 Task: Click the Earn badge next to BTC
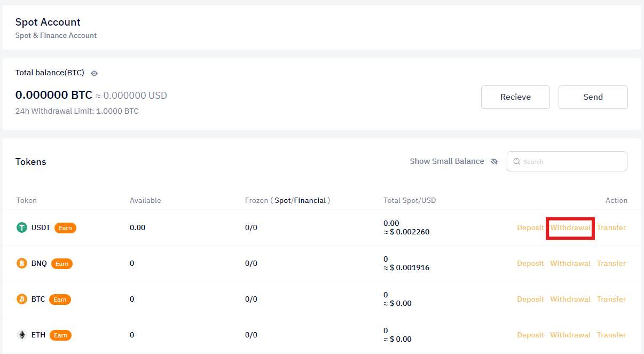pyautogui.click(x=60, y=300)
